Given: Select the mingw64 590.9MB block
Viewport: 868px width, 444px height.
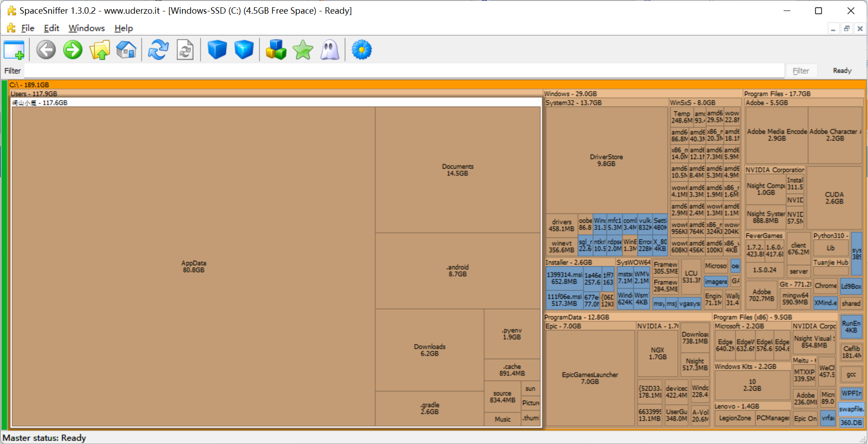Looking at the screenshot, I should coord(795,299).
